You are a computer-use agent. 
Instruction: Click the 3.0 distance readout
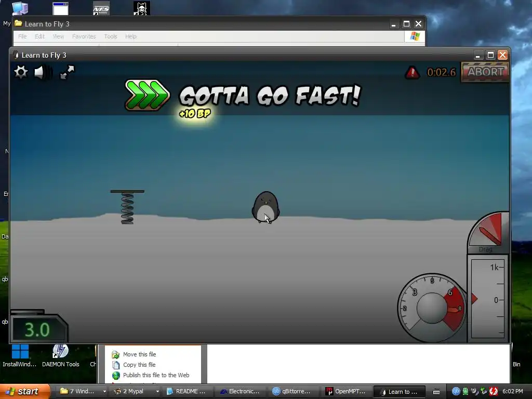point(37,330)
